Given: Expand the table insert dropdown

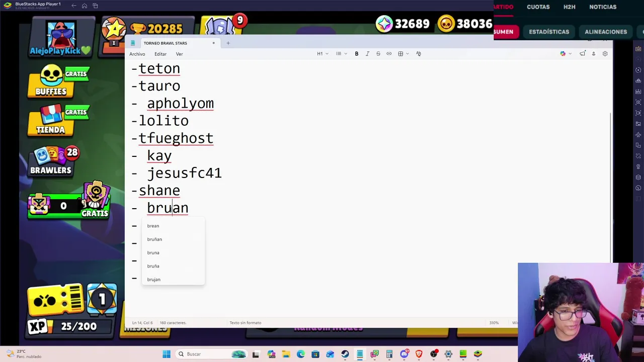Looking at the screenshot, I should tap(408, 54).
